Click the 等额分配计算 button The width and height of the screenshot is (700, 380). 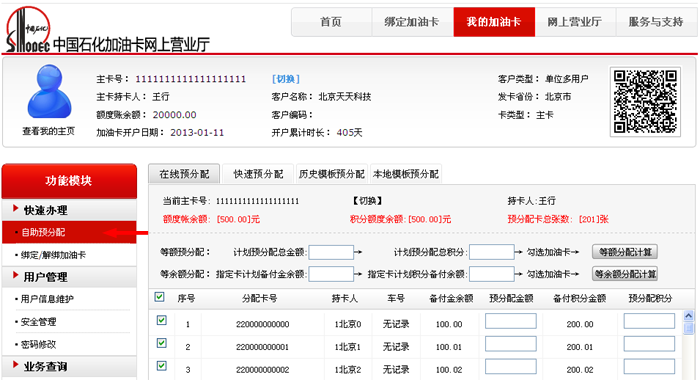pyautogui.click(x=625, y=252)
